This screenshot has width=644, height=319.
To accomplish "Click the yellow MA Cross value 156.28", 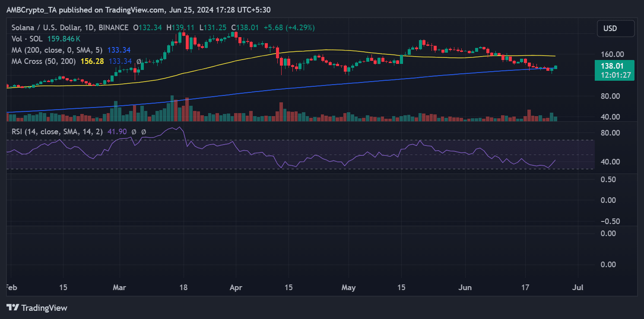I will 92,61.
